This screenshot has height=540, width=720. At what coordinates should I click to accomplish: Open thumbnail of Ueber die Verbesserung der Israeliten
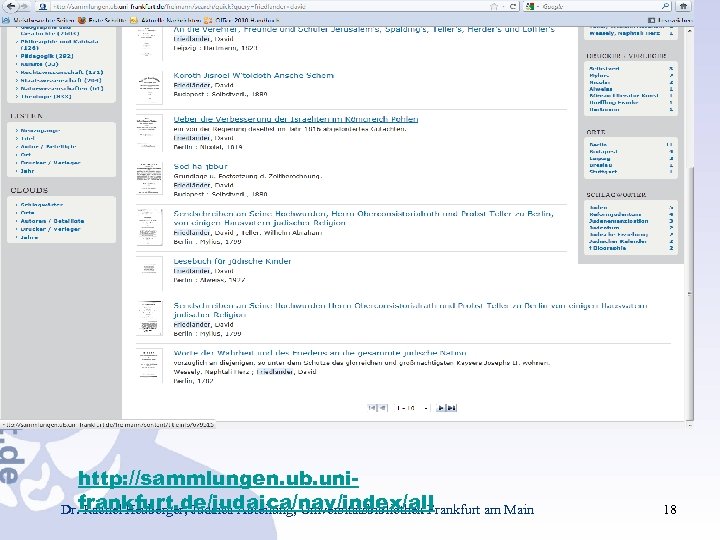pos(149,133)
